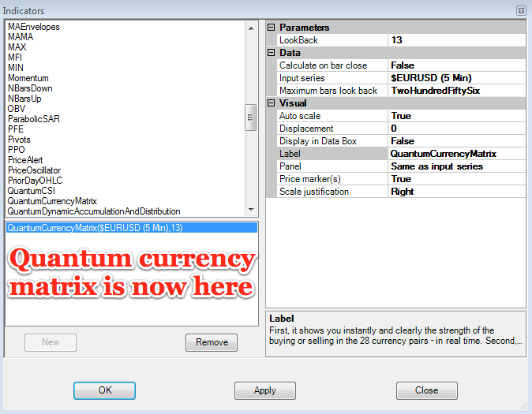Click the Auto scale property name
The height and width of the screenshot is (414, 532).
(300, 116)
